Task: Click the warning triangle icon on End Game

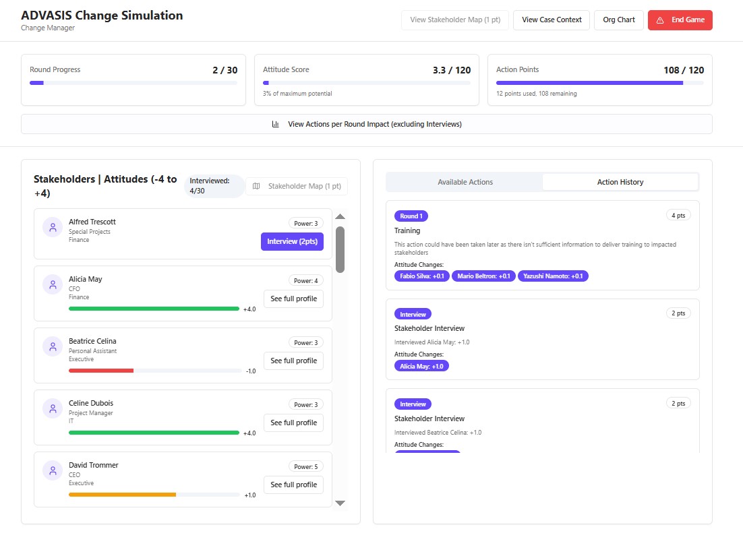Action: coord(660,20)
